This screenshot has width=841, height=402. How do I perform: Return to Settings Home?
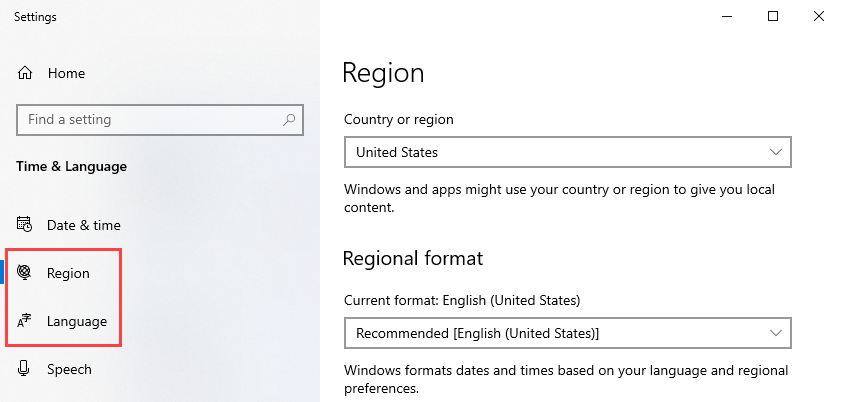pyautogui.click(x=66, y=73)
